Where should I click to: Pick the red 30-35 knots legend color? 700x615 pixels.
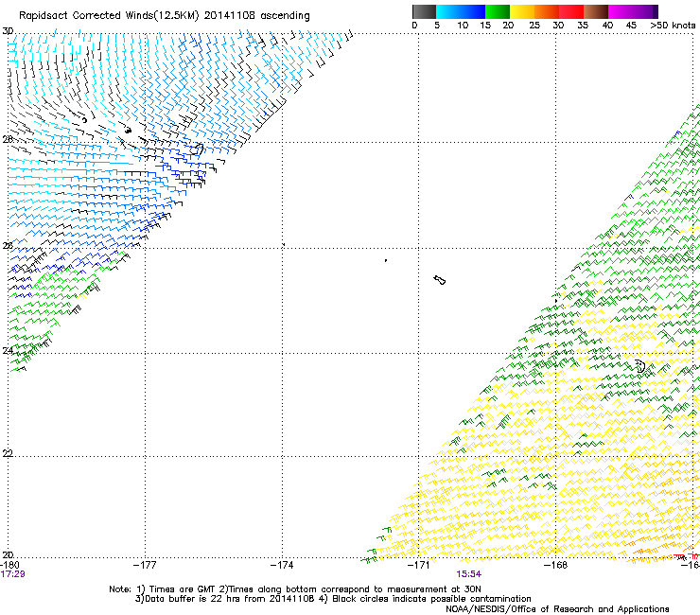point(571,11)
